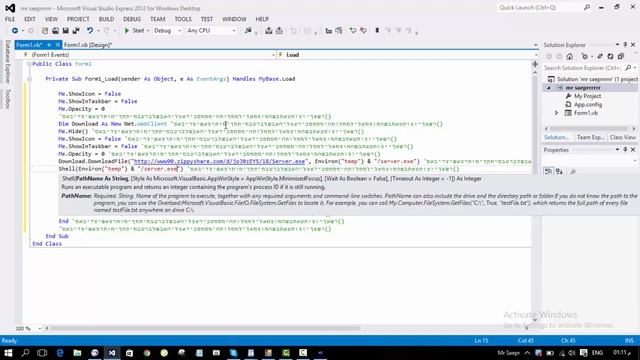
Task: Toggle auto-hide pin on Solution Explorer
Action: click(625, 45)
